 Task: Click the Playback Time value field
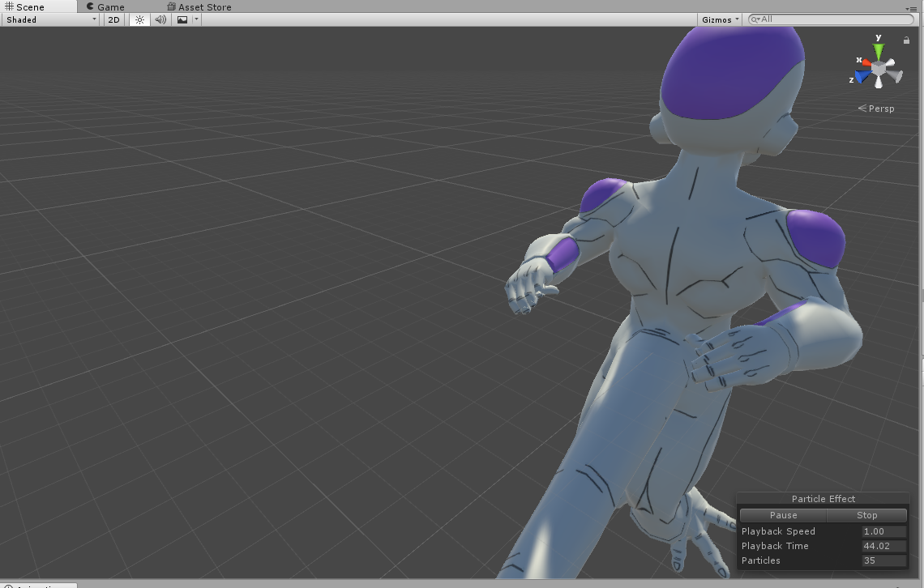pyautogui.click(x=883, y=546)
